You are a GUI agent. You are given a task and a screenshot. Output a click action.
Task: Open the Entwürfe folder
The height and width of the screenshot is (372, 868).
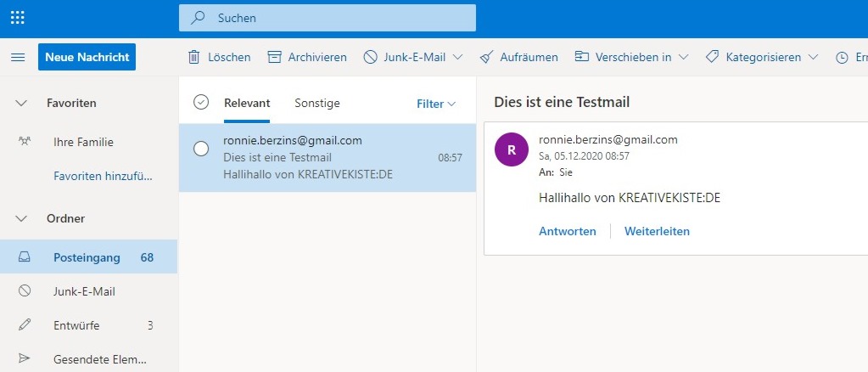[88, 325]
